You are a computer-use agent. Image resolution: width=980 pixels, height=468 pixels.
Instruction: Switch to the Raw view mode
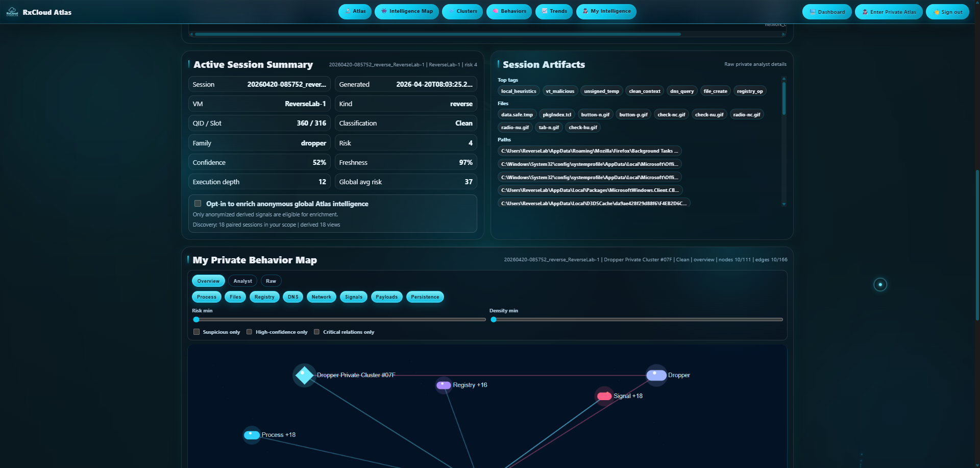click(271, 281)
